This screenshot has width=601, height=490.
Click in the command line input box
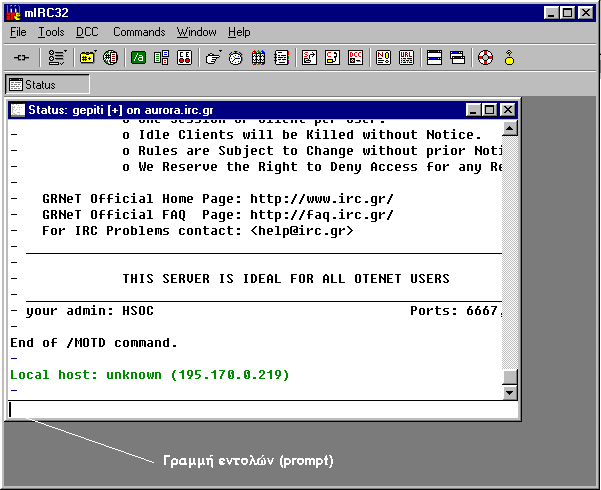[263, 409]
